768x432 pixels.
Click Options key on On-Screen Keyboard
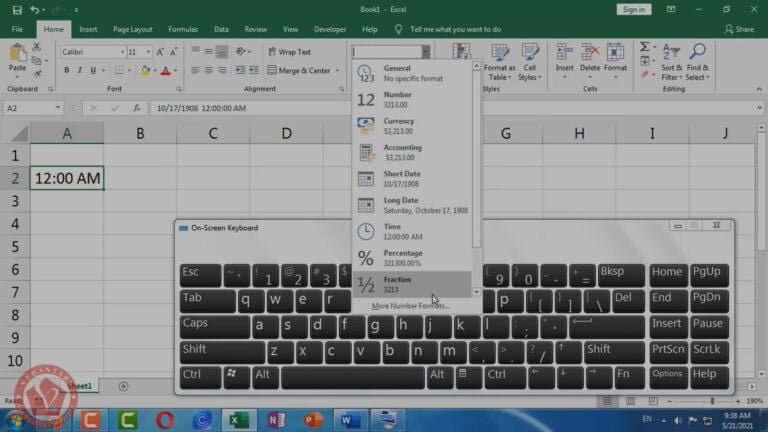(668, 378)
